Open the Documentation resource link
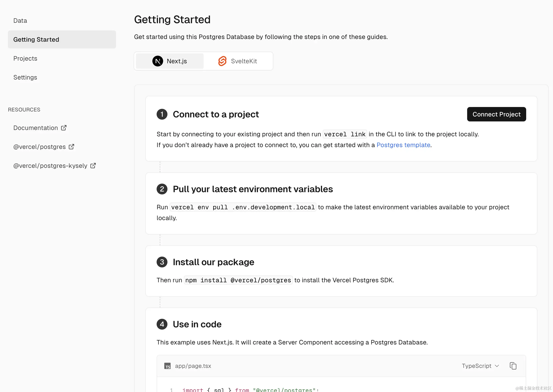 [36, 128]
